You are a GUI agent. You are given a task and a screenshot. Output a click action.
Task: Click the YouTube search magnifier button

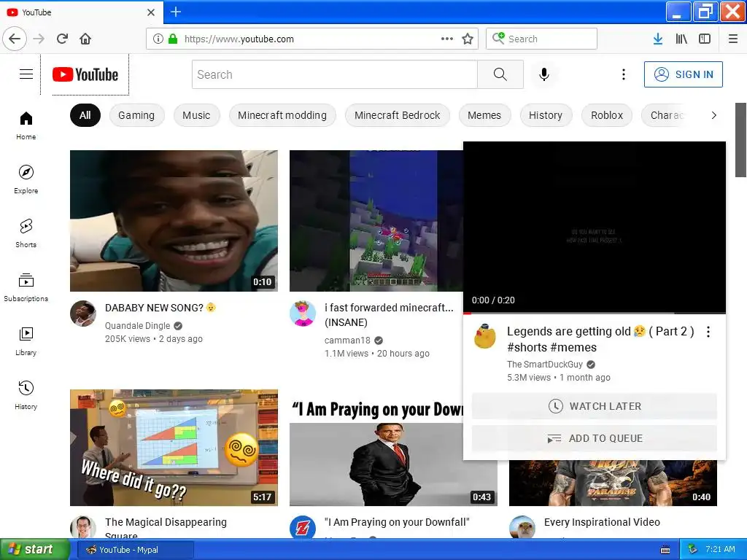500,74
